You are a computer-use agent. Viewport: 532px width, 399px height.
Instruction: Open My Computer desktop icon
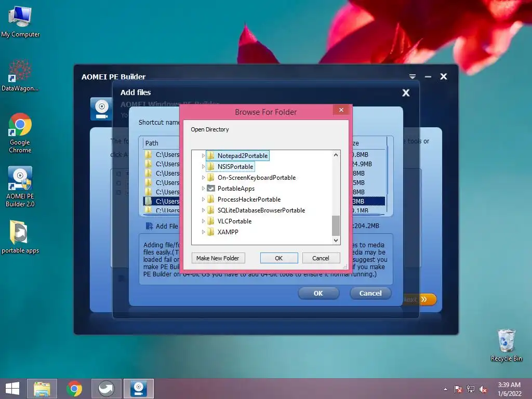[x=20, y=21]
